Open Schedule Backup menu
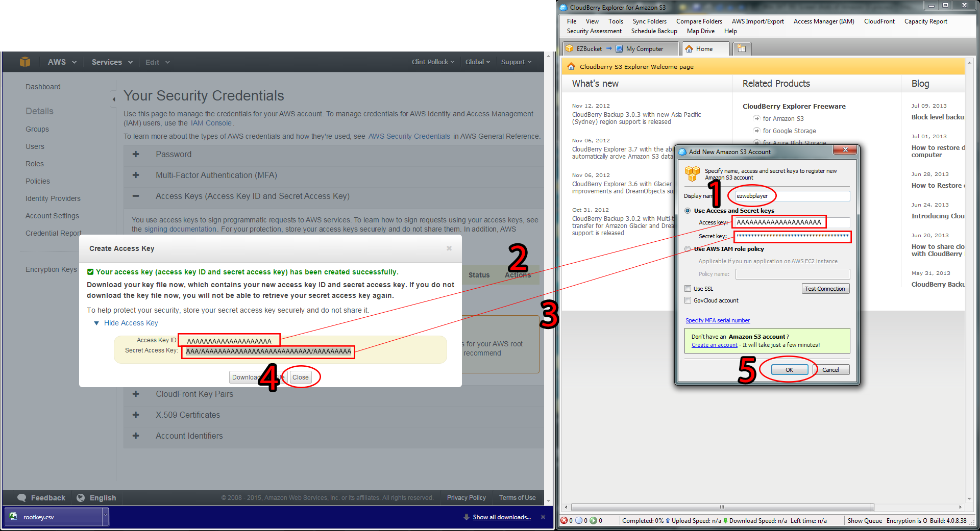This screenshot has width=980, height=531. (x=654, y=31)
